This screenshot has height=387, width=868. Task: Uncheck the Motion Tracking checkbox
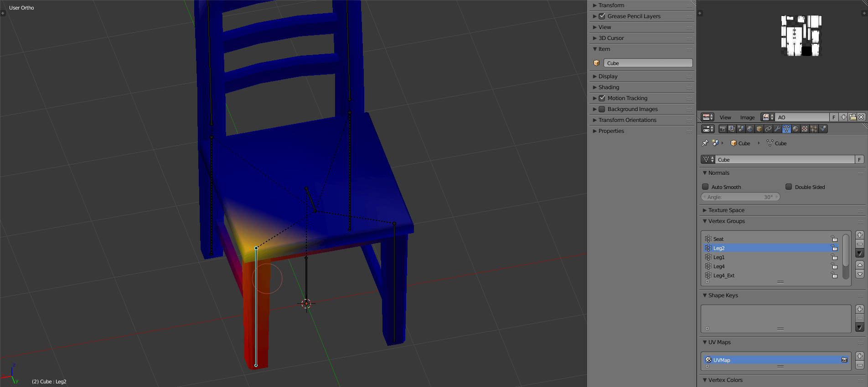[x=602, y=98]
